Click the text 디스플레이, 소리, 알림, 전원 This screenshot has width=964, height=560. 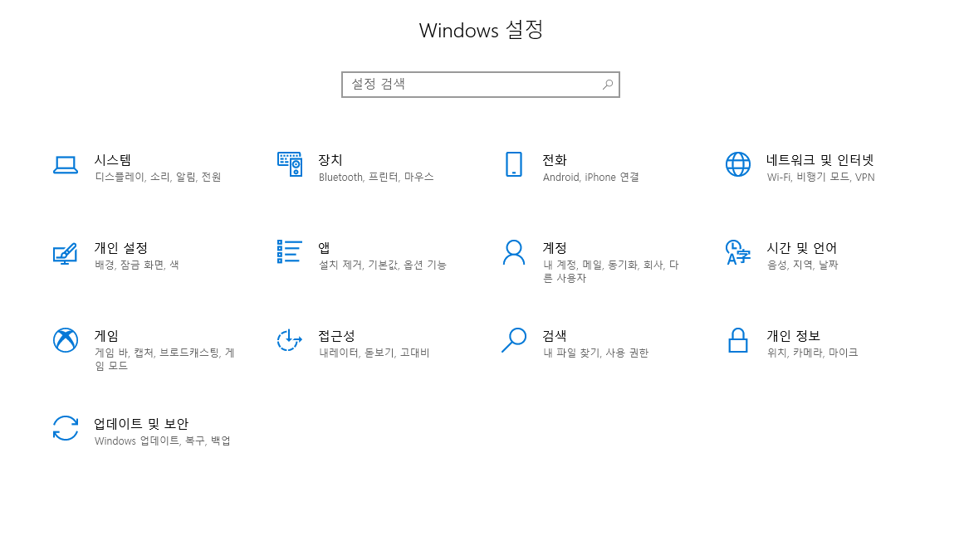tap(158, 177)
